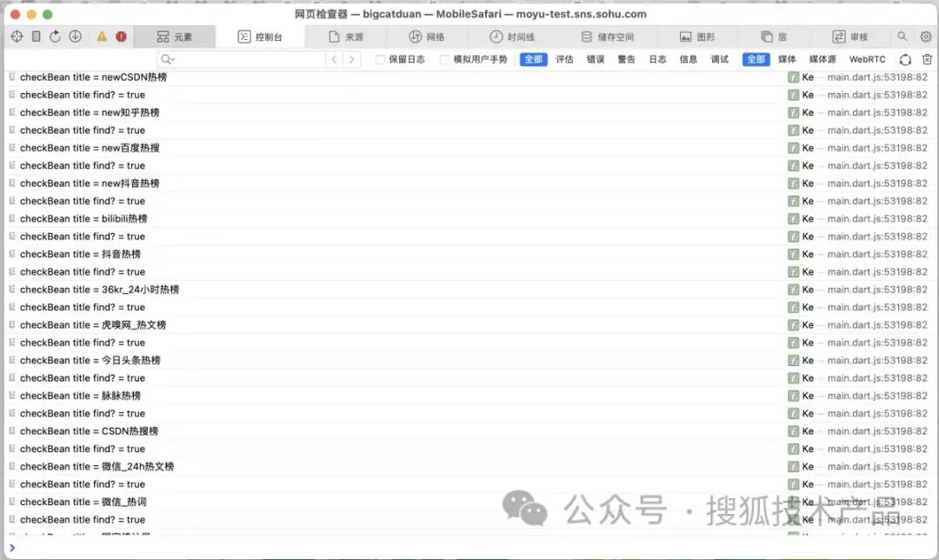
Task: Show console errors via red circle icon
Action: (x=121, y=37)
